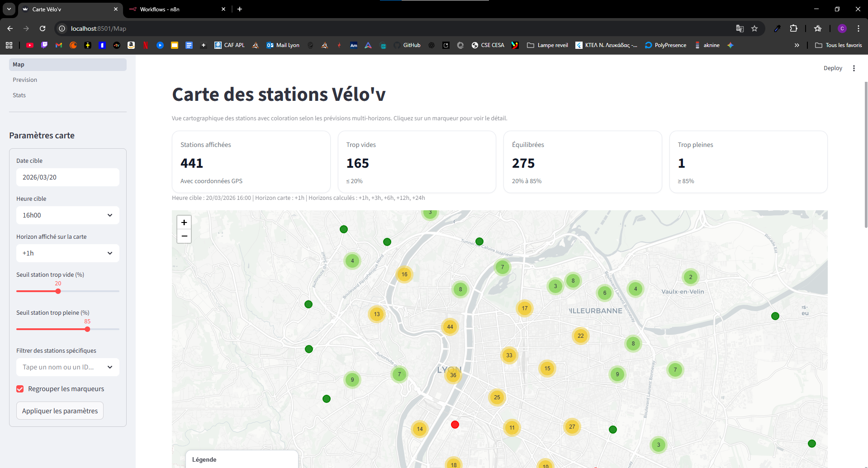The width and height of the screenshot is (868, 468).
Task: Open the Gmail bookmark icon
Action: 58,45
